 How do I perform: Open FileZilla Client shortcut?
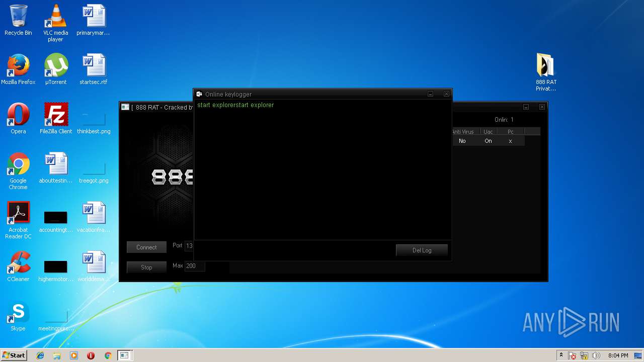click(56, 119)
